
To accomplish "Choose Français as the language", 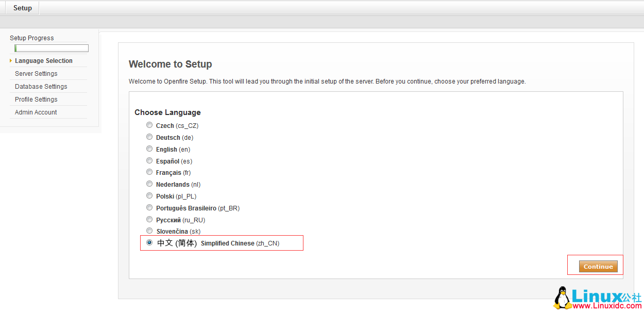I will coord(149,172).
